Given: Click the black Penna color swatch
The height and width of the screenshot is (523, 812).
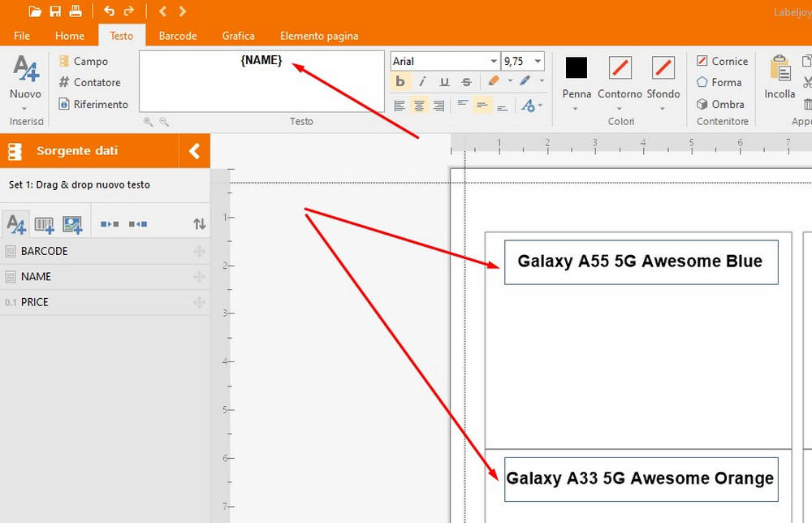Looking at the screenshot, I should pos(577,67).
